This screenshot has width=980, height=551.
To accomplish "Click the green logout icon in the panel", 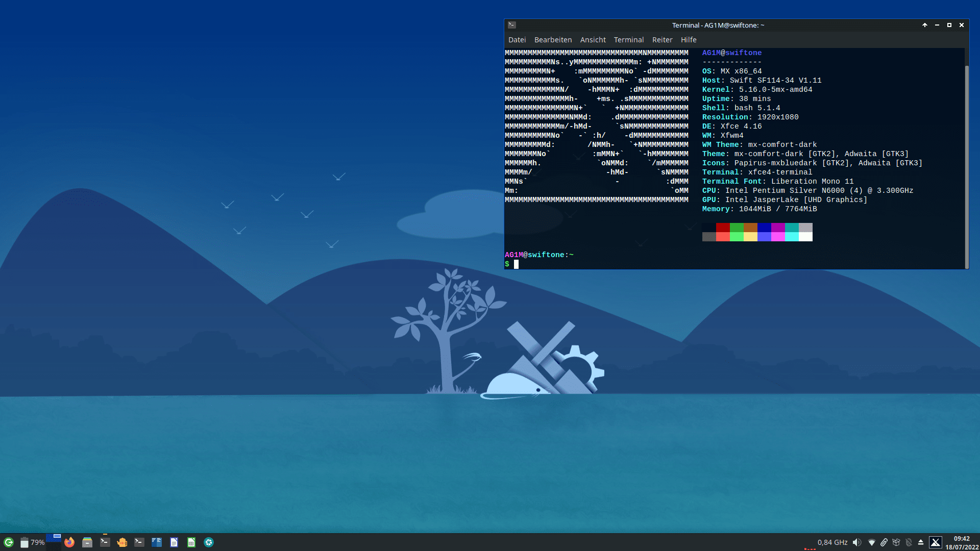I will click(9, 542).
